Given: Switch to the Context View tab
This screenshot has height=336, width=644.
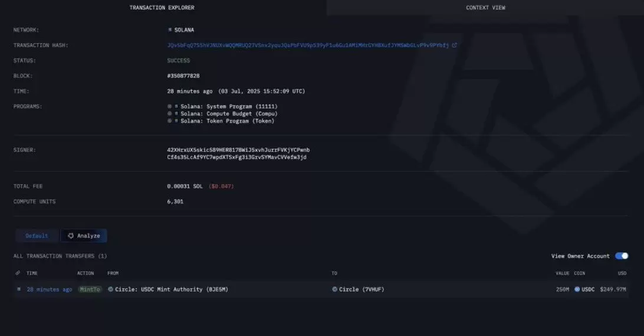Looking at the screenshot, I should tap(485, 8).
